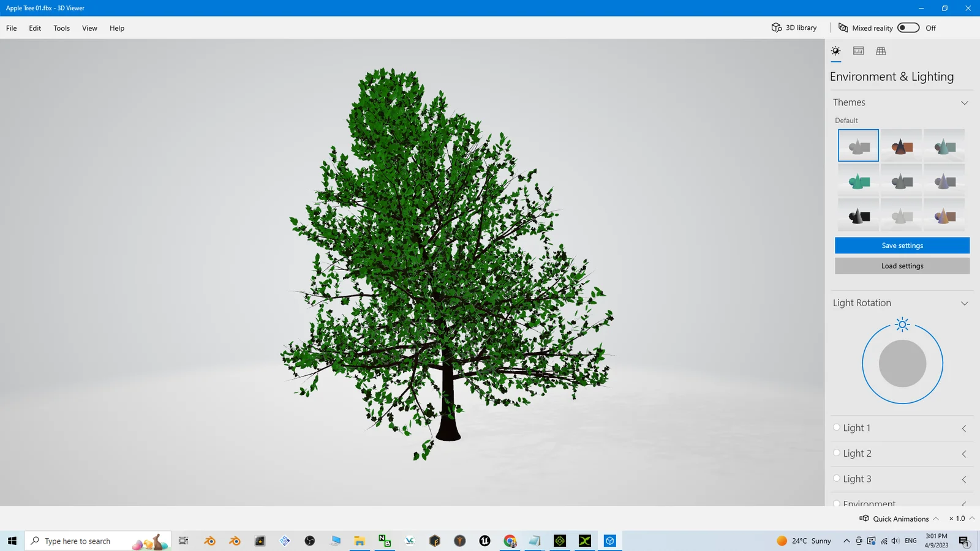Open the Tools menu

(x=61, y=28)
